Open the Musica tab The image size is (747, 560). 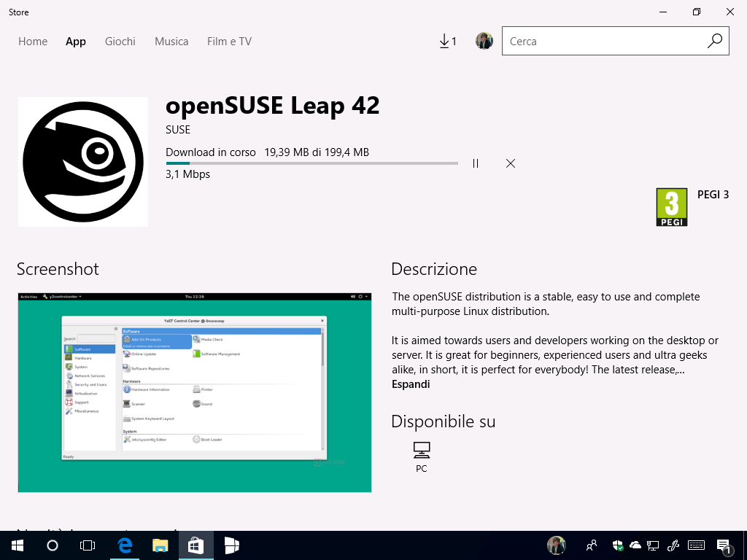(171, 42)
